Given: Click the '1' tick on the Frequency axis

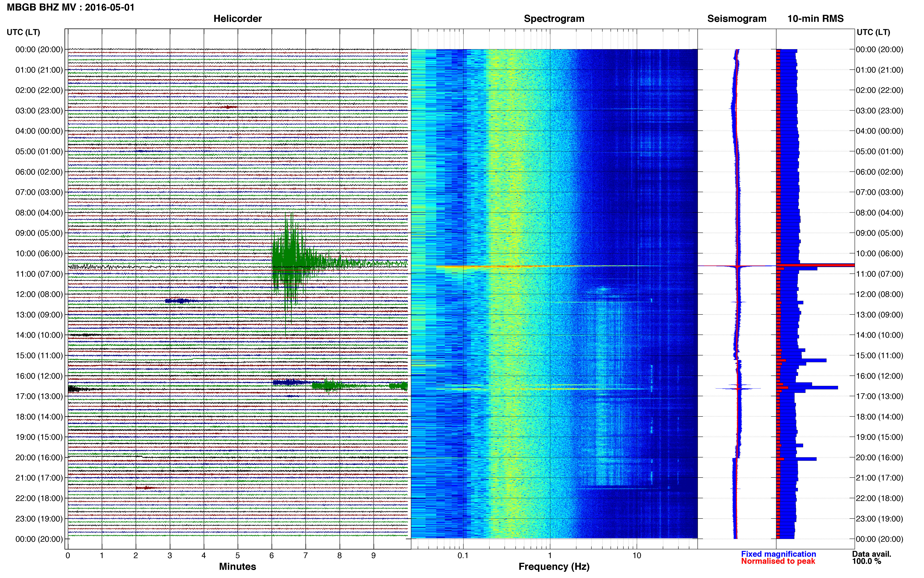Looking at the screenshot, I should (550, 556).
